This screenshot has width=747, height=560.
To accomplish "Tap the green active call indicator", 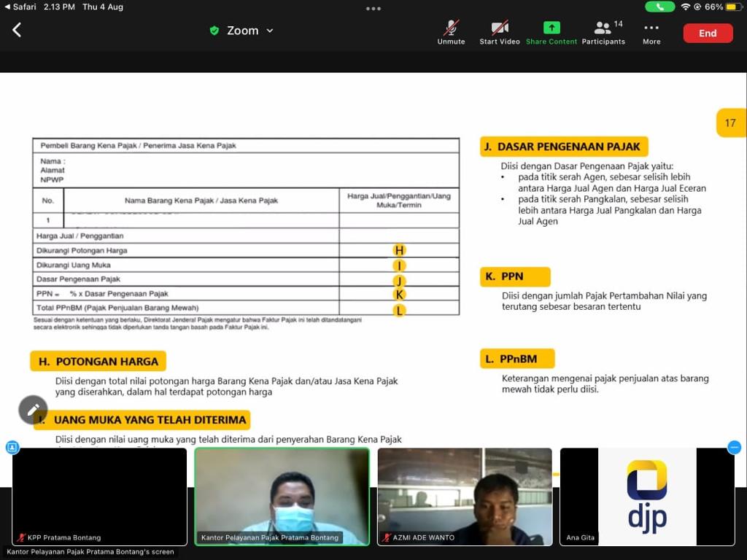I will coord(659,7).
